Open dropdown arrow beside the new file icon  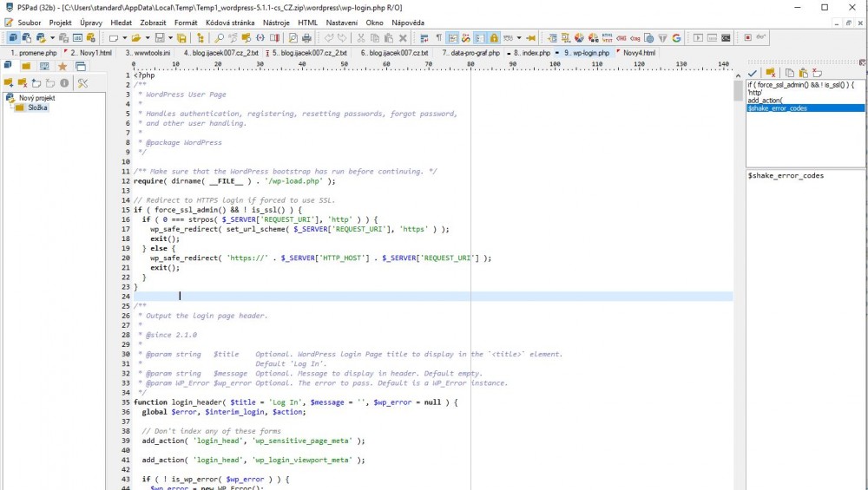point(125,38)
